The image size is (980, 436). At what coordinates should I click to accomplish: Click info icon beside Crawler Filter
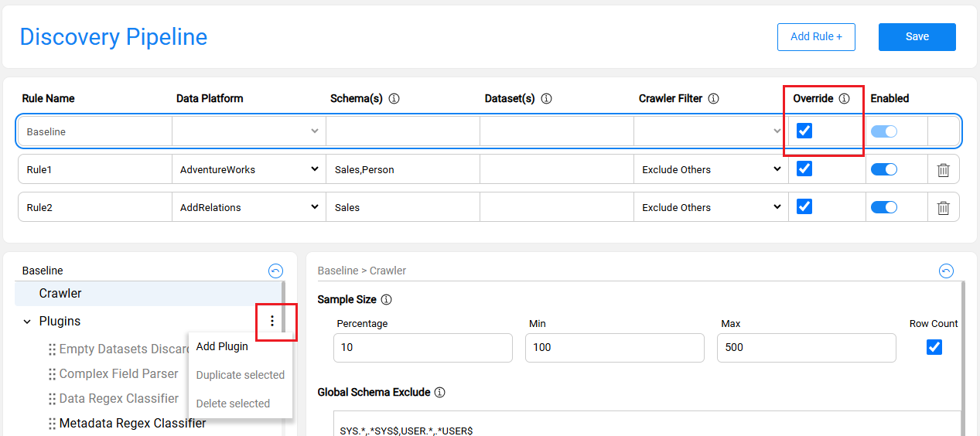coord(713,99)
